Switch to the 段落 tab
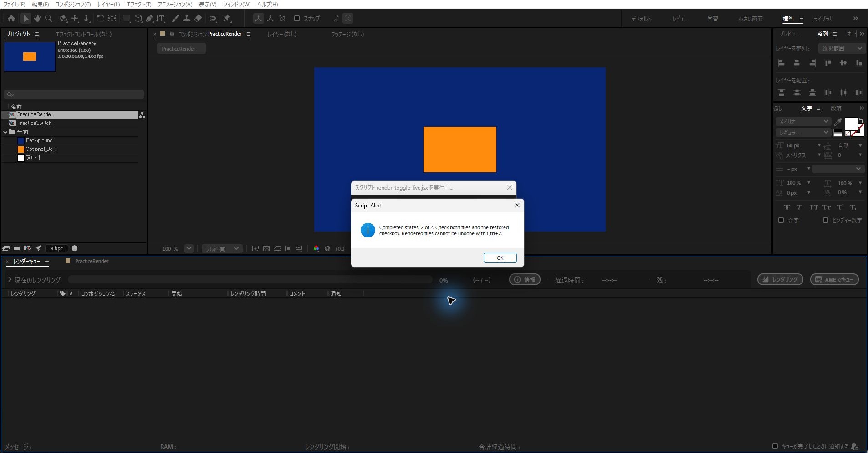The image size is (868, 453). (x=836, y=108)
